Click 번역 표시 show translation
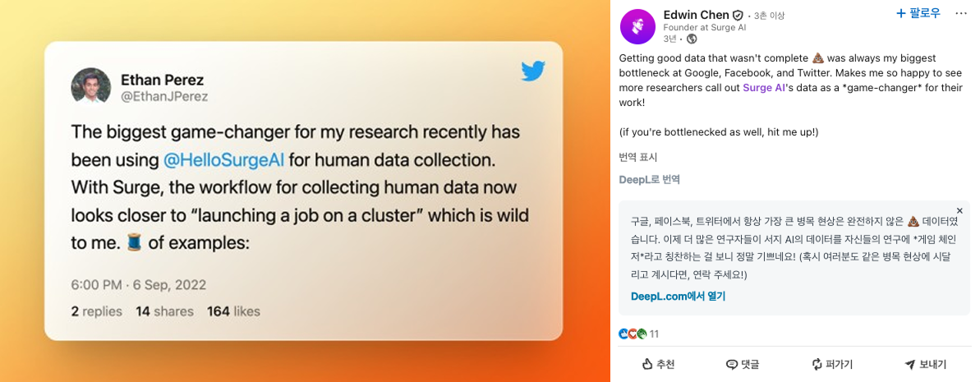The image size is (980, 382). (x=638, y=157)
